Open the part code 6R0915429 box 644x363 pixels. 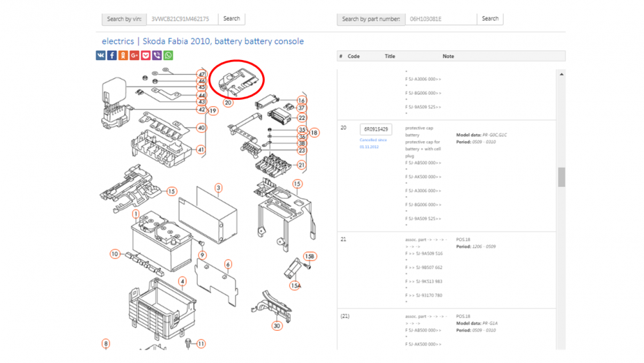(376, 129)
